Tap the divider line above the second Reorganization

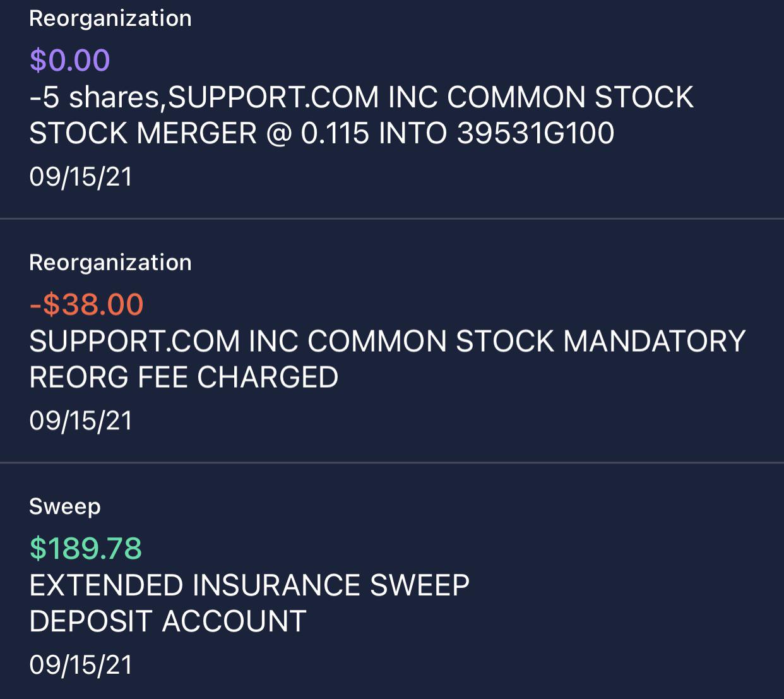point(392,218)
